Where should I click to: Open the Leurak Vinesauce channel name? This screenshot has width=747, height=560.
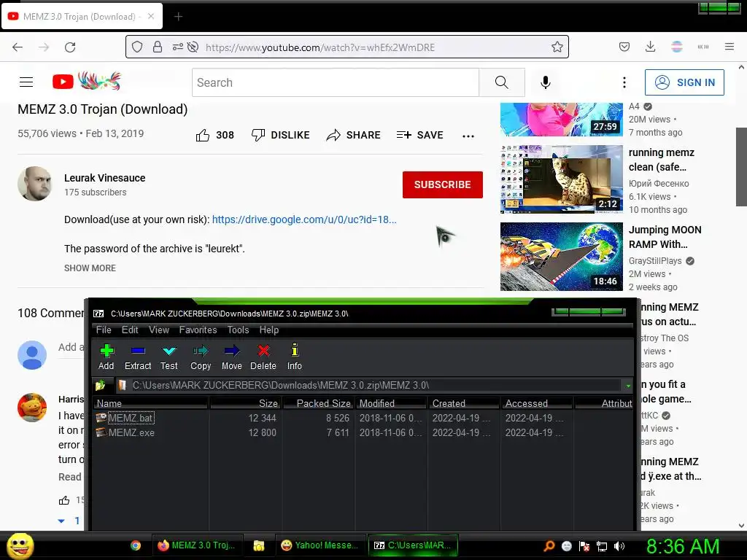point(105,178)
